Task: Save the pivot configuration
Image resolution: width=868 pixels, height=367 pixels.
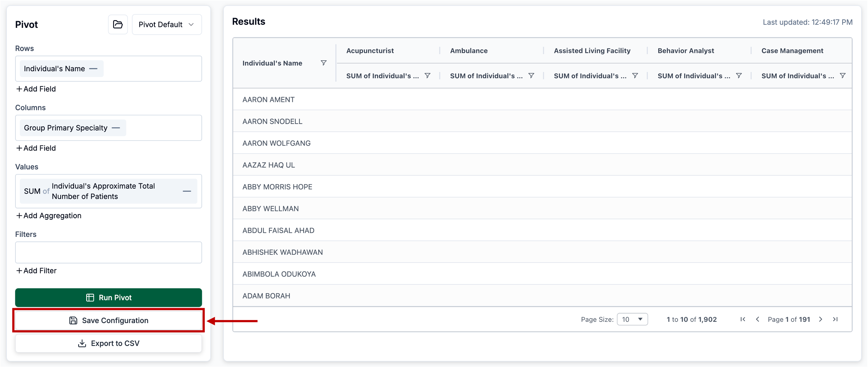Action: click(x=108, y=321)
